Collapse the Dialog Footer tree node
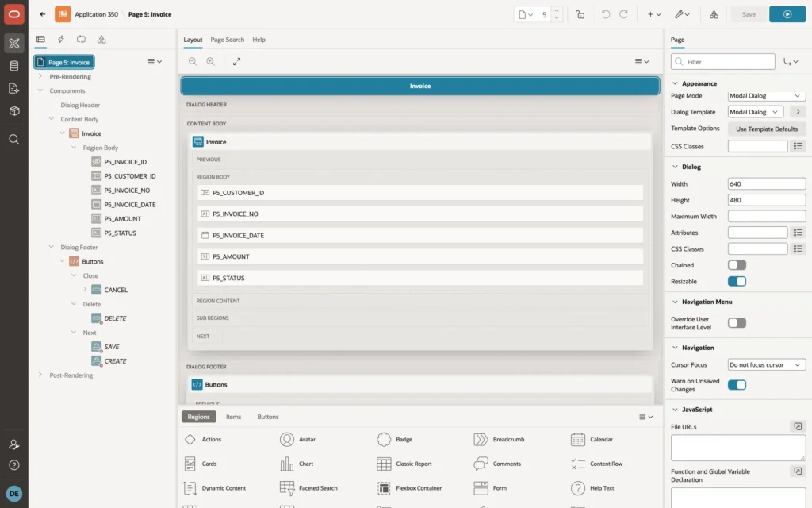 (52, 247)
